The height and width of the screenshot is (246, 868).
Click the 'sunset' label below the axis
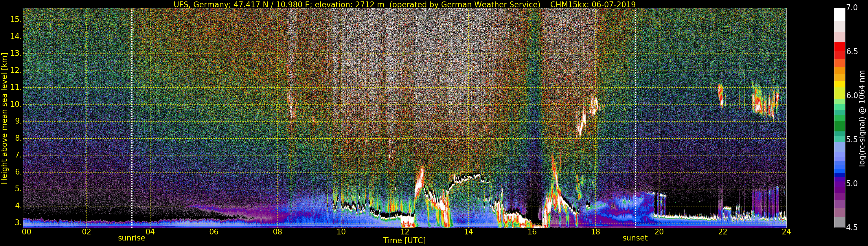coord(635,238)
